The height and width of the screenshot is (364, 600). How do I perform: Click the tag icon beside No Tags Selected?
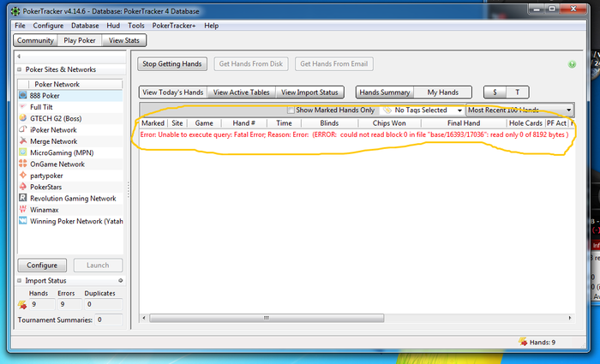click(387, 110)
